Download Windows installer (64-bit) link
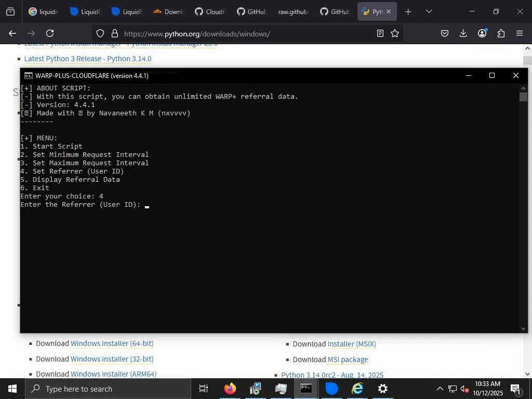The width and height of the screenshot is (532, 399). tap(112, 343)
